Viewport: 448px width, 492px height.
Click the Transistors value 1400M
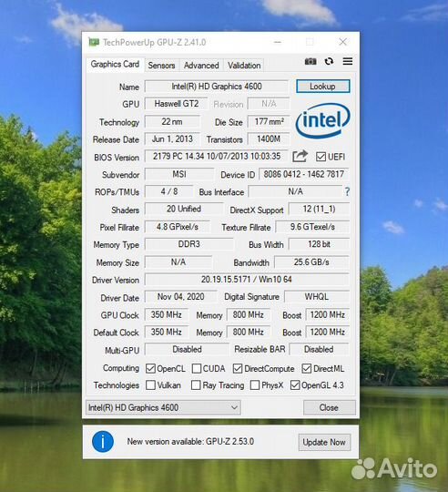[269, 139]
